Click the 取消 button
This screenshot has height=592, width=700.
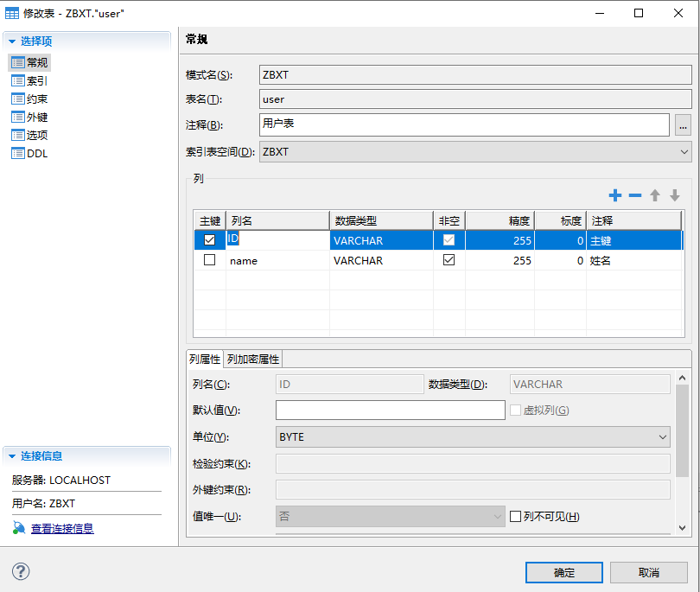click(x=649, y=572)
